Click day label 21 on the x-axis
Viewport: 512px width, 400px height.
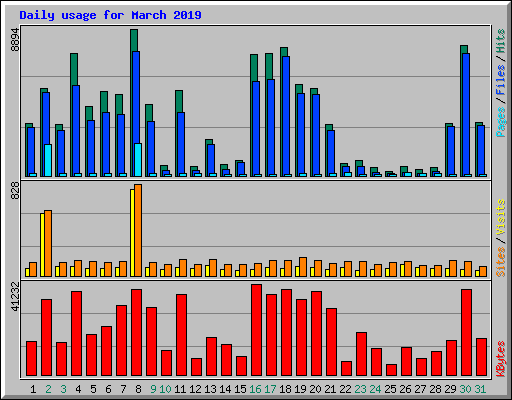click(330, 389)
